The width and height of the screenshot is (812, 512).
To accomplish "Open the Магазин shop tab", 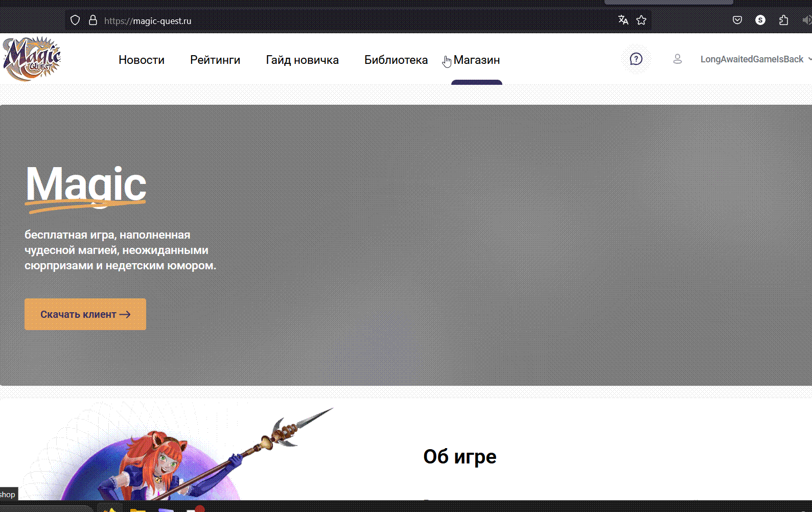I will click(477, 60).
